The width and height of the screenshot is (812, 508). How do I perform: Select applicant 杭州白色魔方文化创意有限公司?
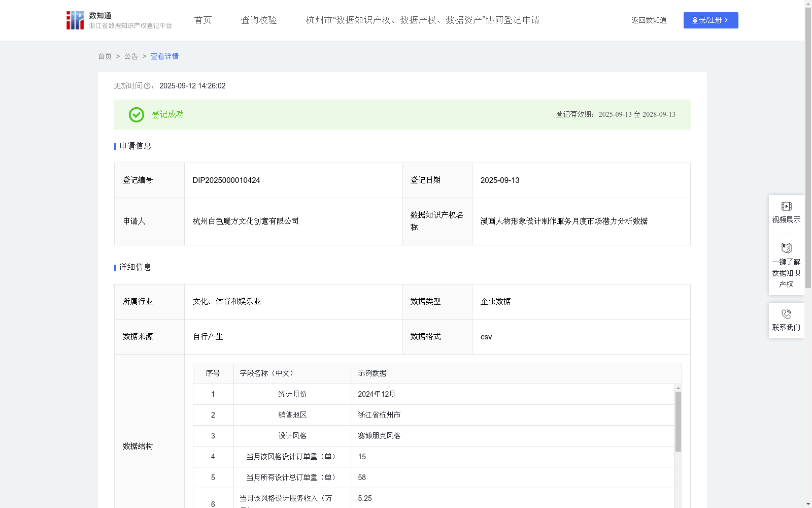pos(246,221)
